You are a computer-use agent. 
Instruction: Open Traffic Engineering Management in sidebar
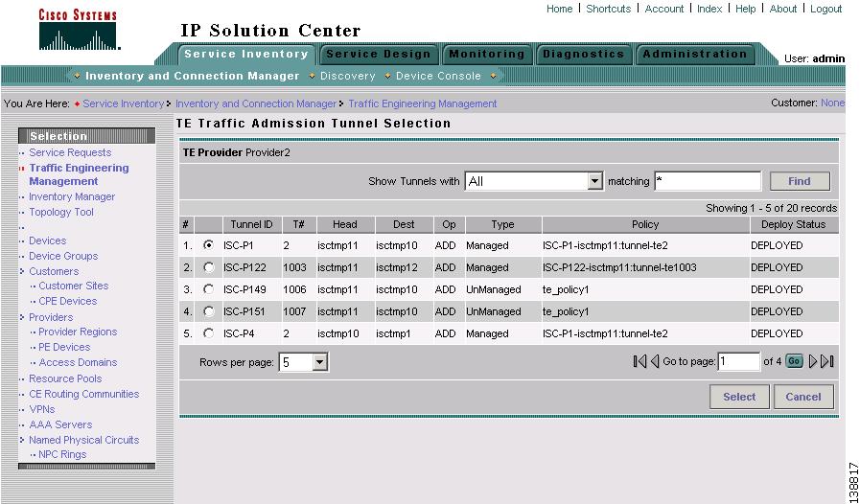point(79,174)
